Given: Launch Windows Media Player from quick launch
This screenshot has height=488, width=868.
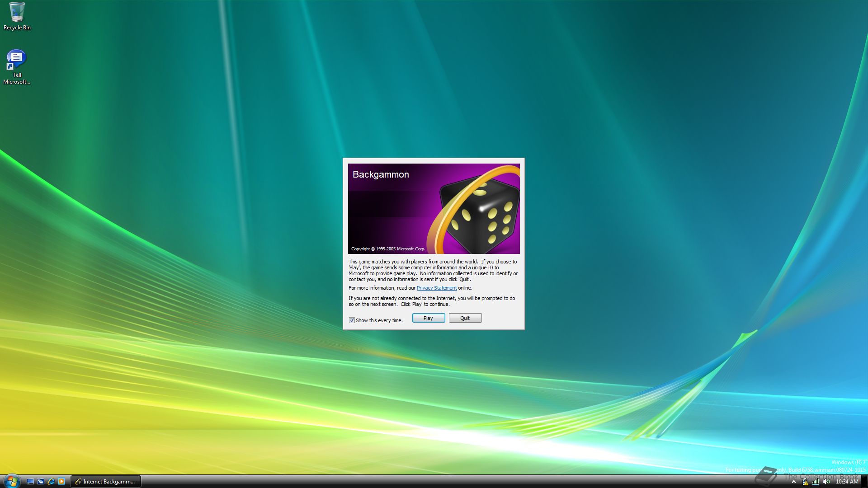Looking at the screenshot, I should point(61,482).
